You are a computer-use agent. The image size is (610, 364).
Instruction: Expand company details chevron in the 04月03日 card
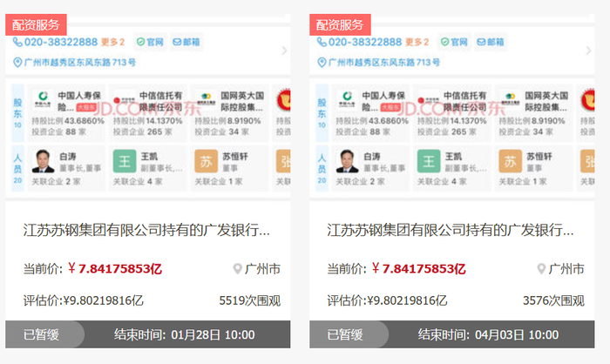(x=588, y=51)
